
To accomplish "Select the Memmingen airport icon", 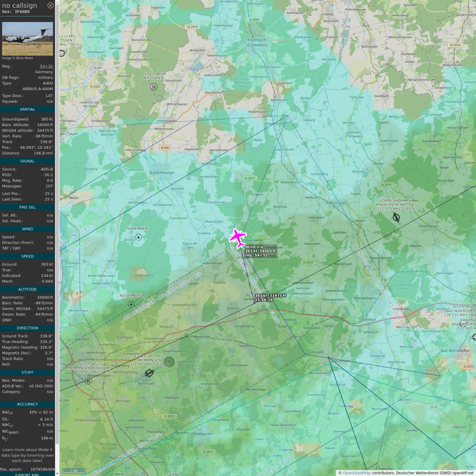I will tap(149, 373).
